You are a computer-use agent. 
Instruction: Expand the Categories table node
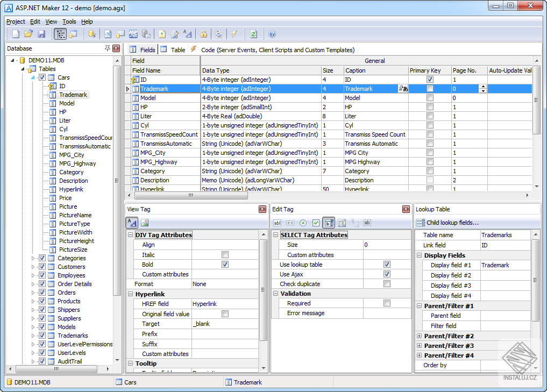[x=33, y=258]
